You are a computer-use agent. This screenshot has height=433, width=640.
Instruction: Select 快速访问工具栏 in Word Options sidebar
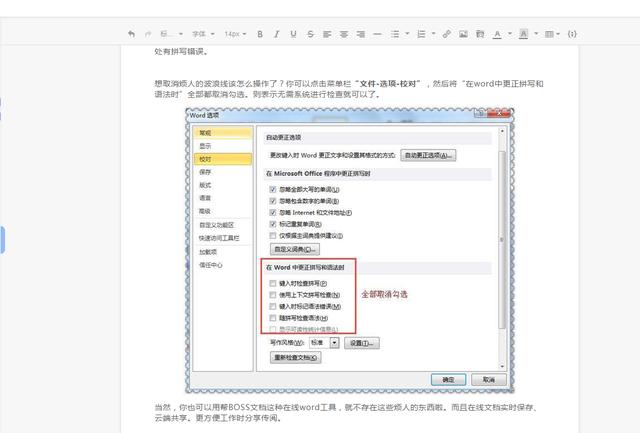click(223, 238)
